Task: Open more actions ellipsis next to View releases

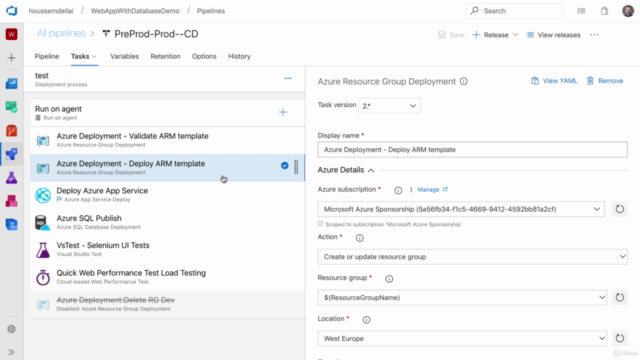Action: pos(594,35)
